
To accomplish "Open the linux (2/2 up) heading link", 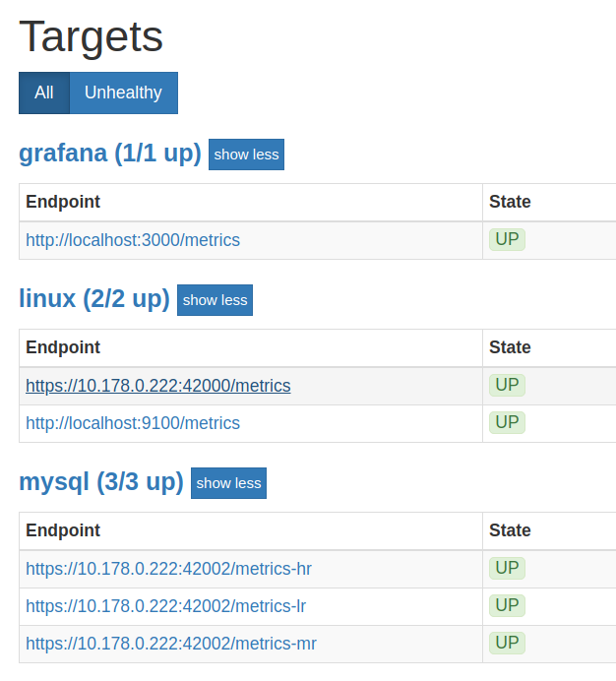I will click(94, 299).
